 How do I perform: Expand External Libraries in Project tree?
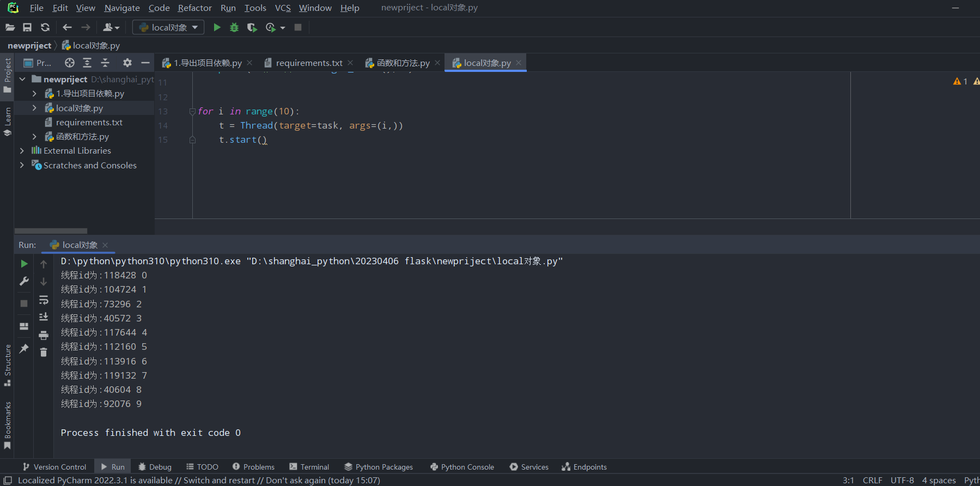click(22, 150)
